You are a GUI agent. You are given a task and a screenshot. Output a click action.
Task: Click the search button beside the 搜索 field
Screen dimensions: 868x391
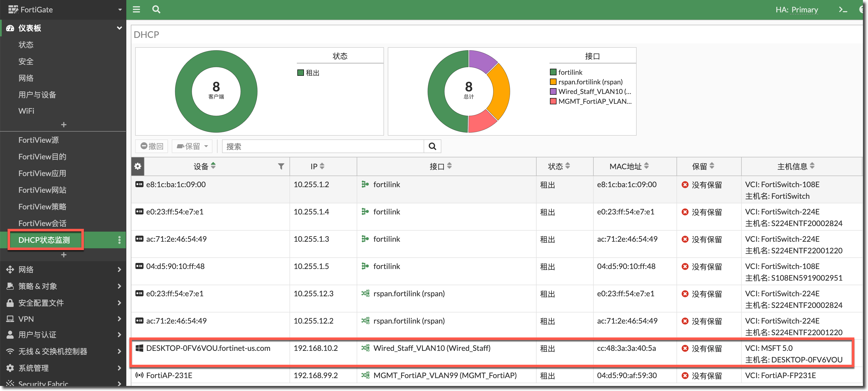pyautogui.click(x=432, y=146)
